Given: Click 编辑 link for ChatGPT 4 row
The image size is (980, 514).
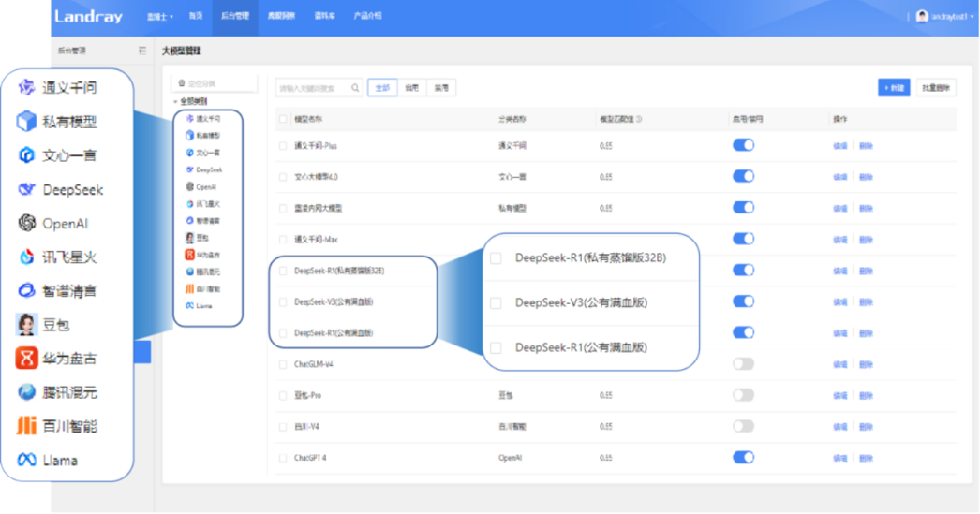Looking at the screenshot, I should click(x=839, y=459).
